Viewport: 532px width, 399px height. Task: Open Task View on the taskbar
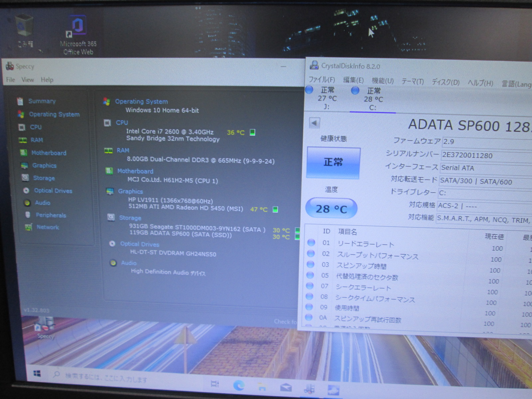click(x=215, y=384)
